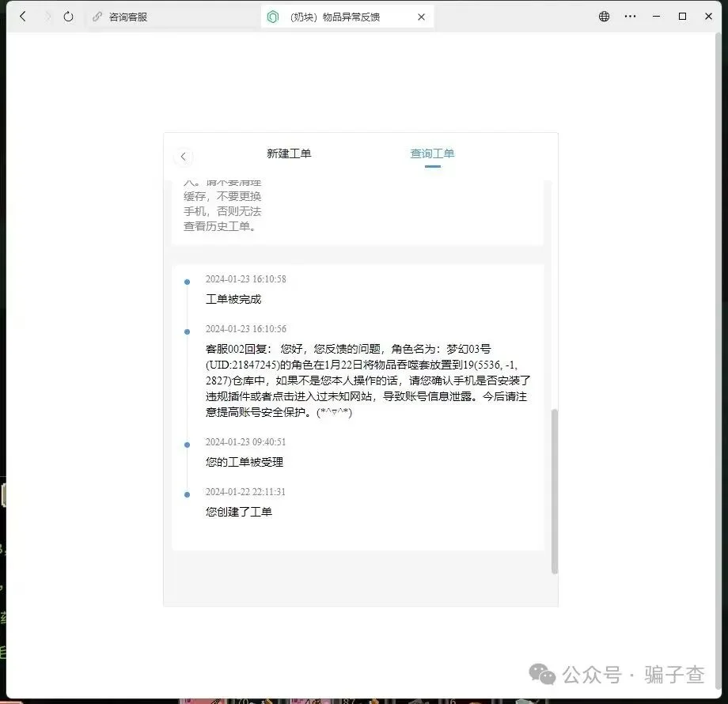728x704 pixels.
Task: Click the 工单被完成 status entry
Action: pos(233,299)
